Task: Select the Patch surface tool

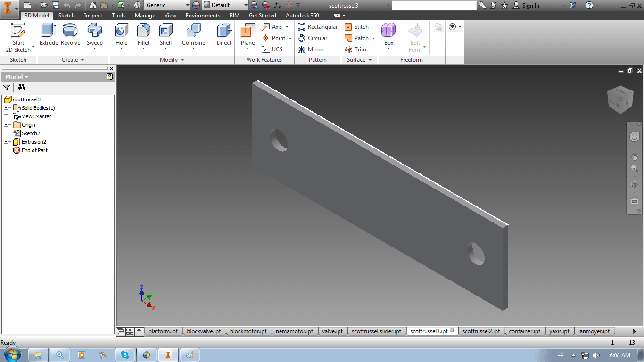Action: point(360,38)
